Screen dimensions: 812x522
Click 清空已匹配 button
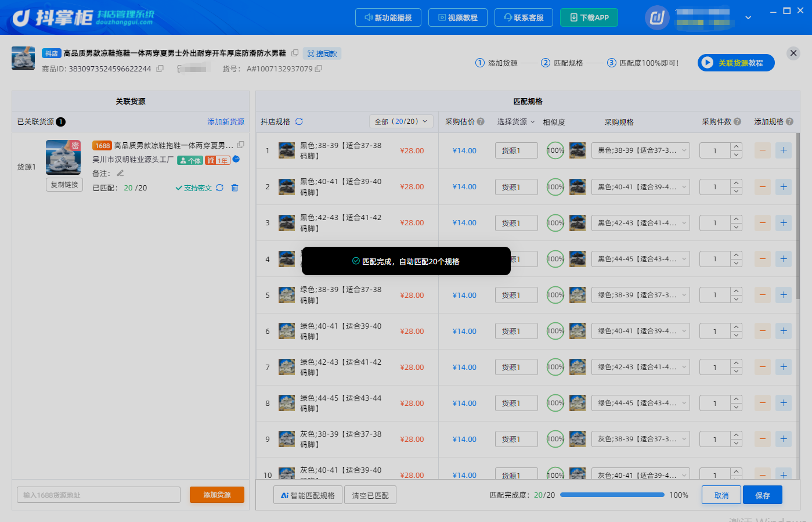pos(370,495)
